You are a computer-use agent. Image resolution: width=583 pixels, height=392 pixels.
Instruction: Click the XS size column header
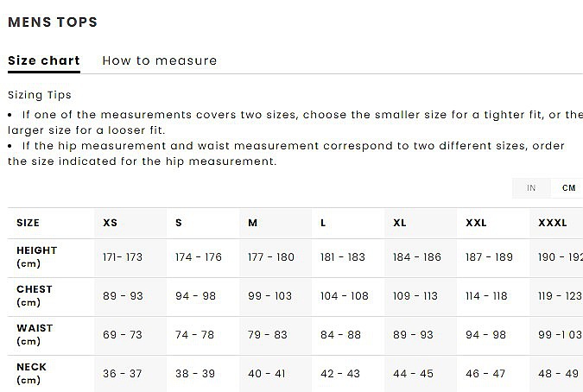[x=111, y=223]
